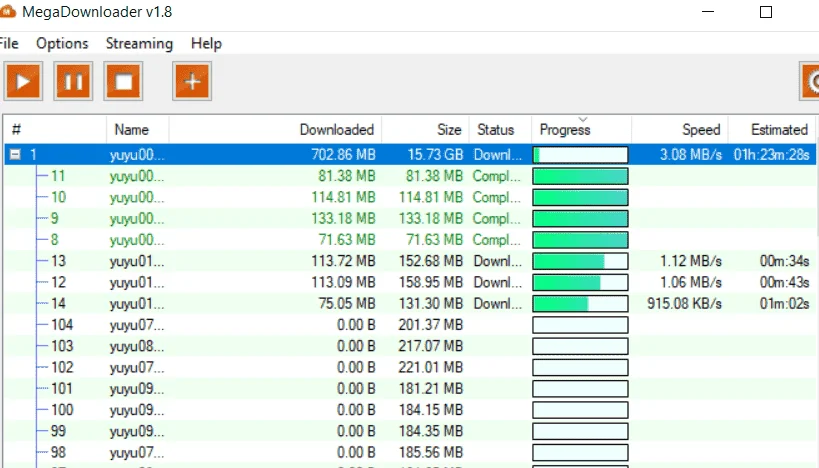Sort by the Progress column header

581,130
